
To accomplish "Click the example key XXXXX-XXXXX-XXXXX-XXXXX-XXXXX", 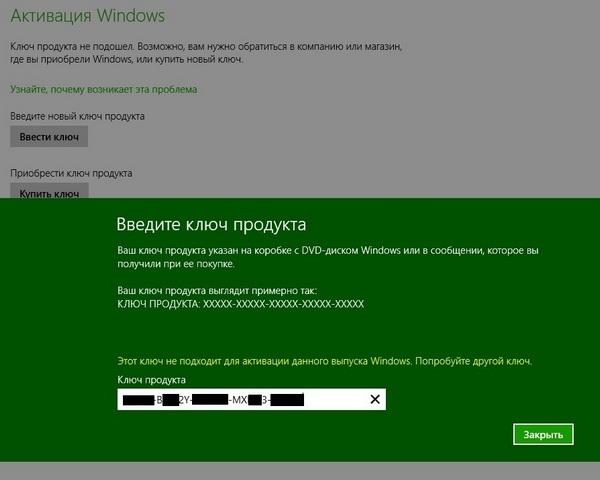I will click(284, 304).
